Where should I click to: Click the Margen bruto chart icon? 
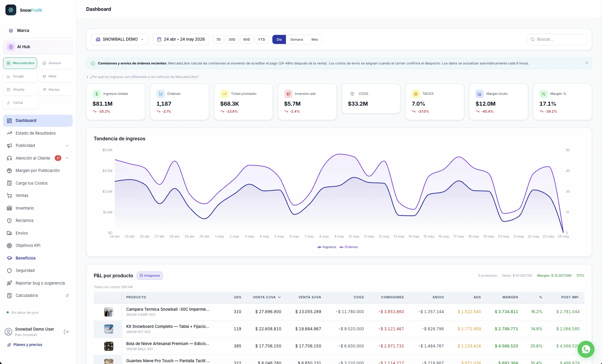pyautogui.click(x=479, y=94)
